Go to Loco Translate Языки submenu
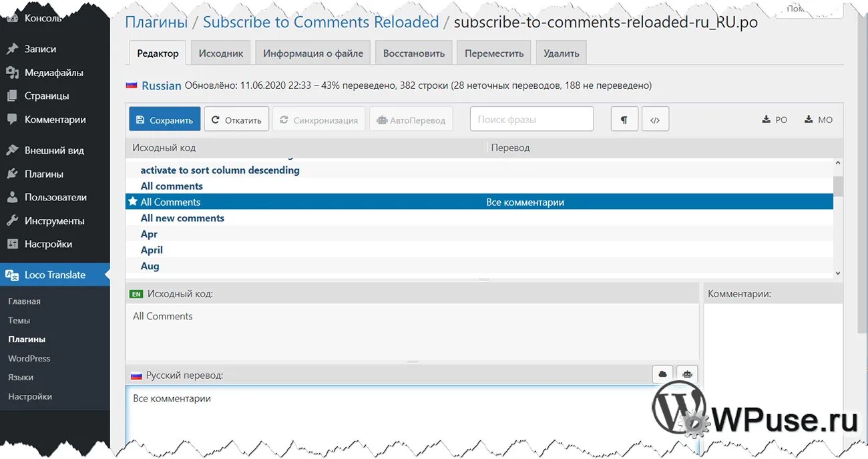This screenshot has height=459, width=868. click(21, 377)
